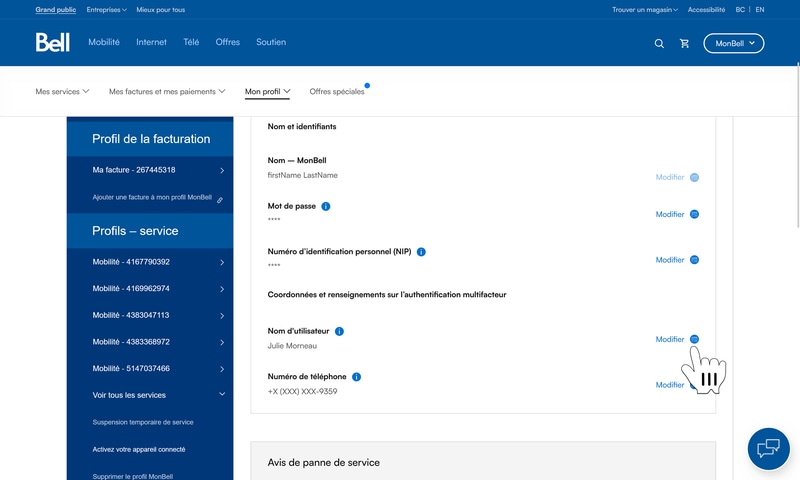
Task: Open Suspension temporaire de service
Action: click(143, 422)
